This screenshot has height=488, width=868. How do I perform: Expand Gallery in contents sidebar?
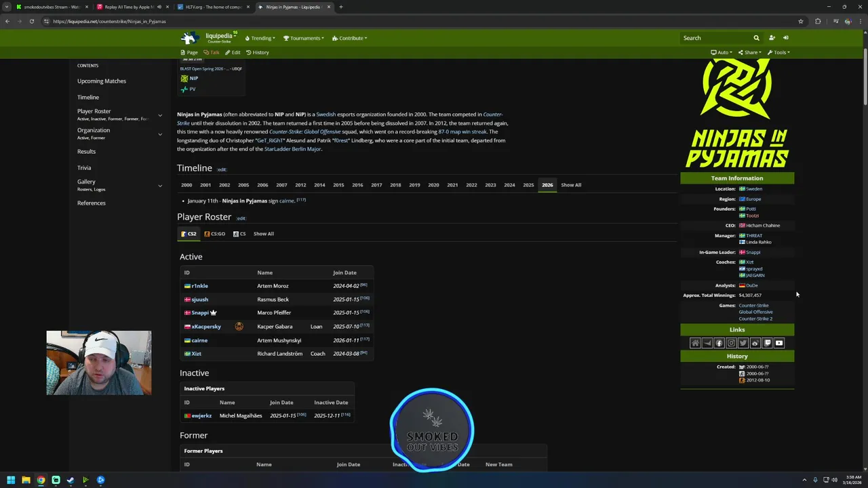(160, 186)
